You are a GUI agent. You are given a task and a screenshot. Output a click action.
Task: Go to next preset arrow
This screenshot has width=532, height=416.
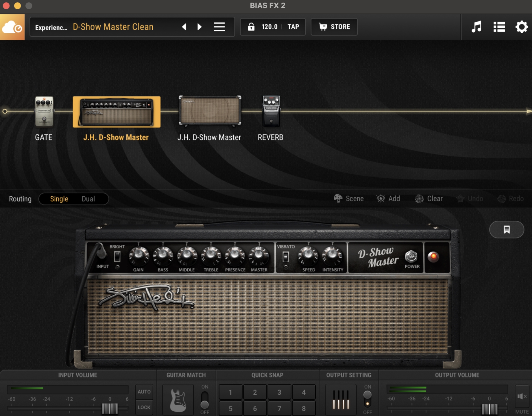tap(199, 27)
